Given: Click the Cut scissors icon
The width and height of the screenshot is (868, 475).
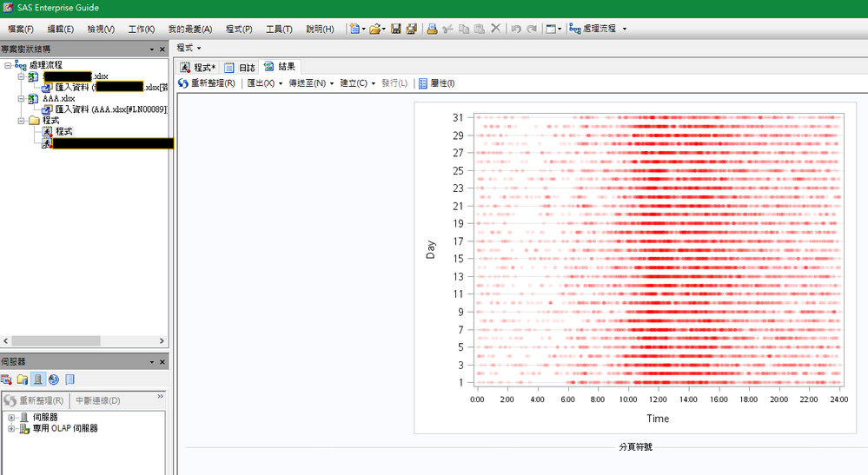Looking at the screenshot, I should point(447,29).
